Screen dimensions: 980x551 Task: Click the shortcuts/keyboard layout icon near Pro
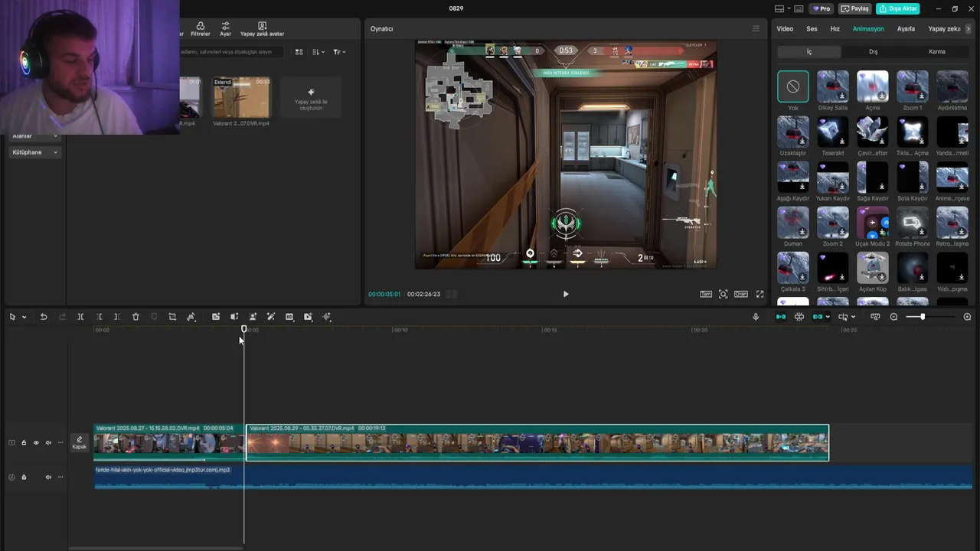point(799,8)
